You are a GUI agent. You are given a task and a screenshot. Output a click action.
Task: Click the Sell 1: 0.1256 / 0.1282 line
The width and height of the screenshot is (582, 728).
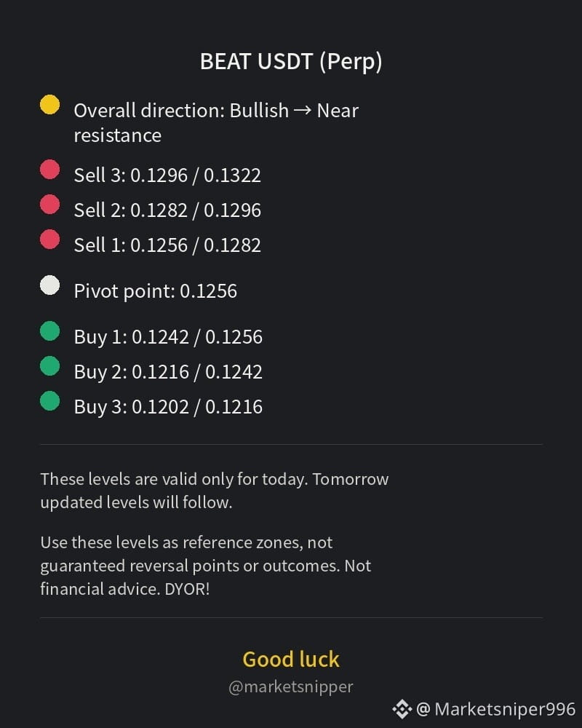[x=167, y=245]
